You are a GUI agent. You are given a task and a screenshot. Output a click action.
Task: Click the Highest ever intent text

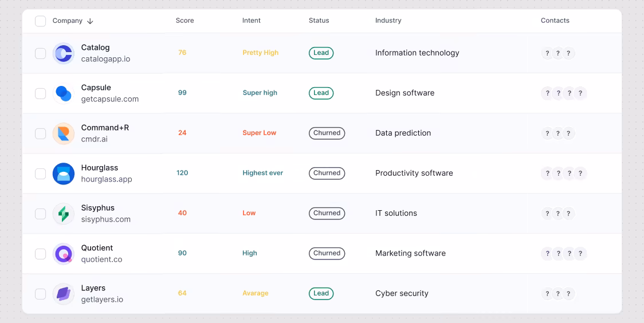coord(263,173)
